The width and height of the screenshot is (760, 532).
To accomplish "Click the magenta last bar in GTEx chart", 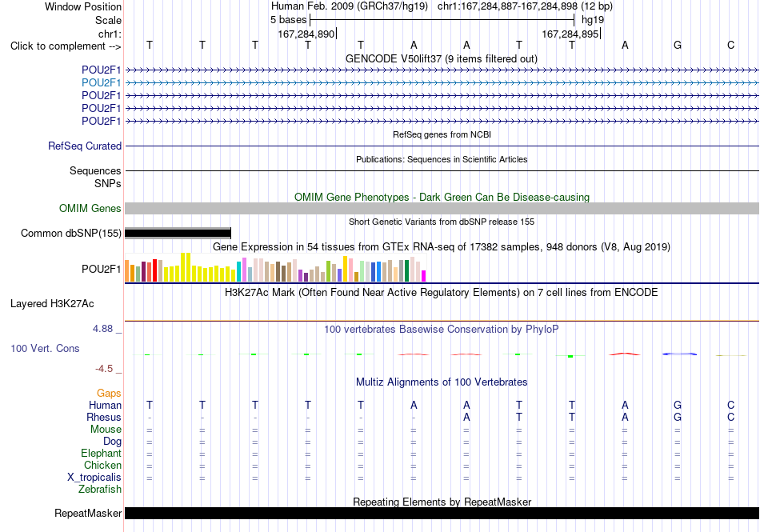I will pyautogui.click(x=424, y=276).
